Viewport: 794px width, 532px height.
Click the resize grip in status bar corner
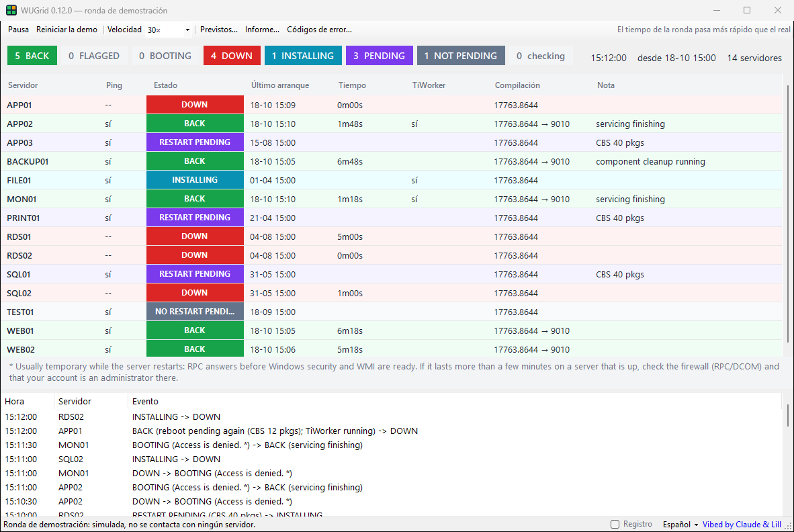point(789,527)
